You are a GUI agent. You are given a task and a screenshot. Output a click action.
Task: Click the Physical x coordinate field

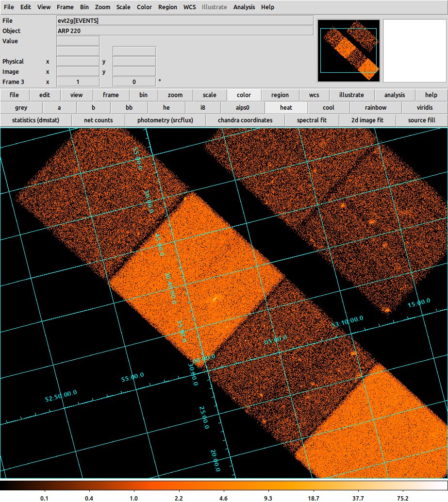pyautogui.click(x=78, y=62)
